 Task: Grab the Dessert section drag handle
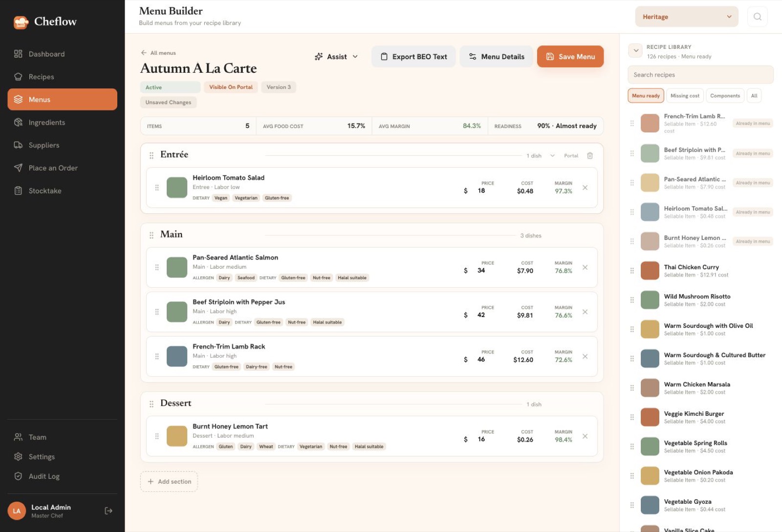point(152,404)
